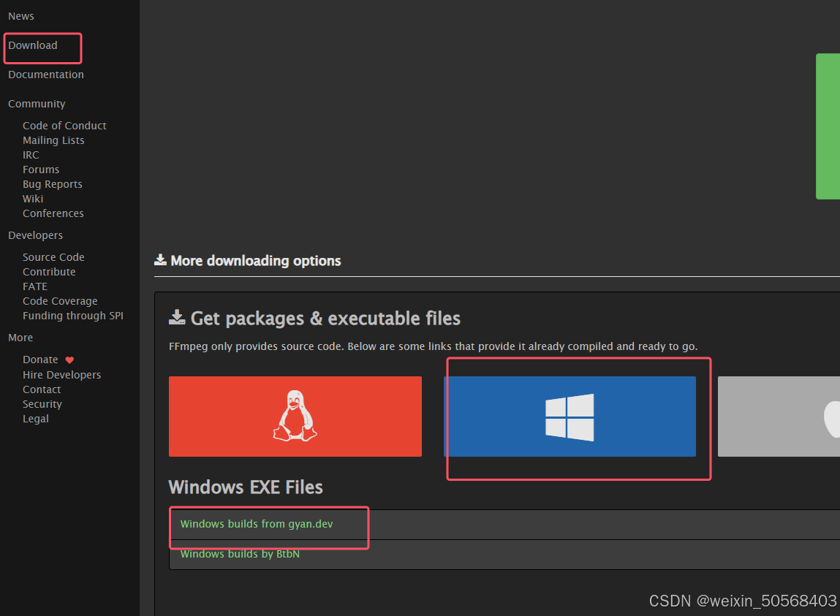Open the Source Code link
This screenshot has width=840, height=616.
pos(53,257)
